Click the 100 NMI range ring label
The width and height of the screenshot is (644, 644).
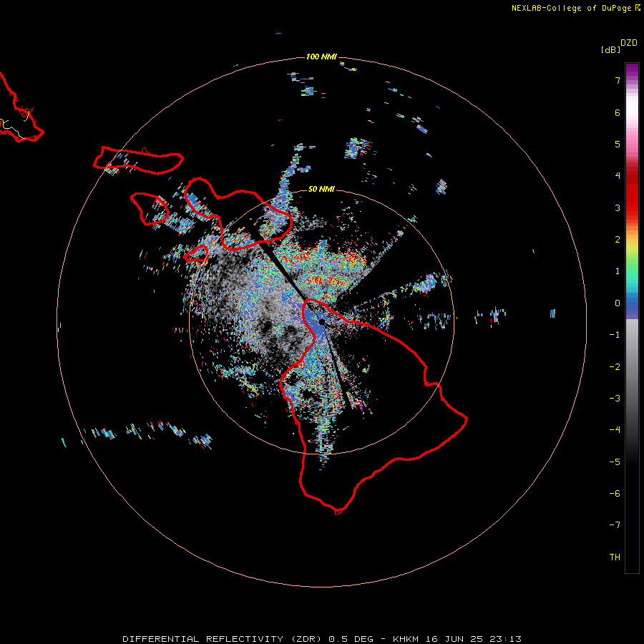coord(321,57)
